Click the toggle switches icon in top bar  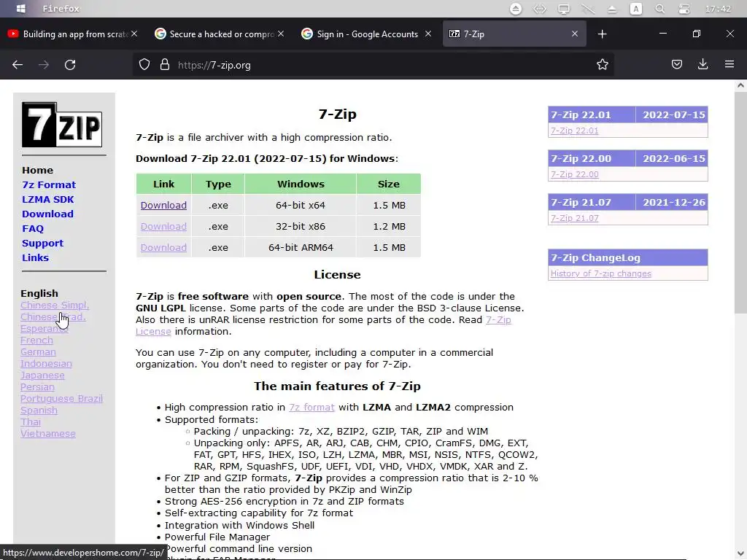click(x=684, y=9)
